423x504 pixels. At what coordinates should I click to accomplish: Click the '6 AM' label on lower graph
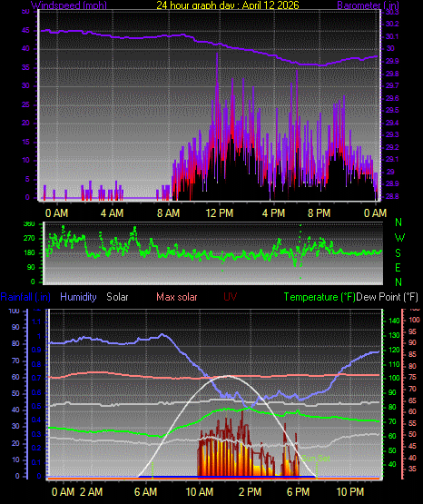pos(145,491)
